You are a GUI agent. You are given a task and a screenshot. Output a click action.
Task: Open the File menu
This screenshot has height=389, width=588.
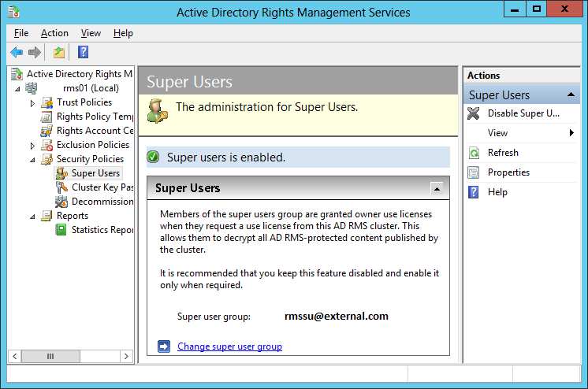(21, 33)
